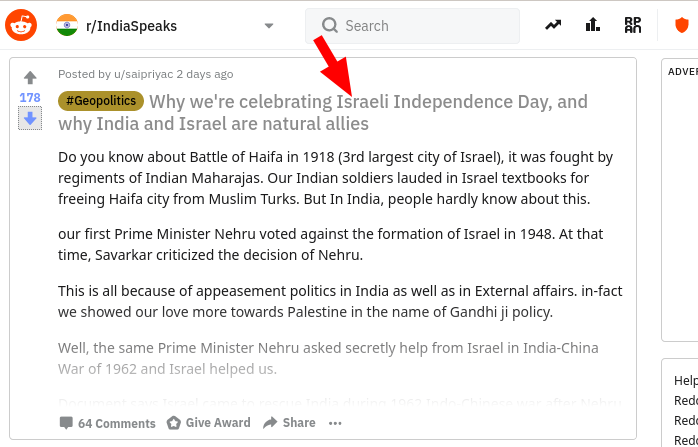This screenshot has width=698, height=447.
Task: Open the Popular trending arrow icon
Action: pos(553,25)
